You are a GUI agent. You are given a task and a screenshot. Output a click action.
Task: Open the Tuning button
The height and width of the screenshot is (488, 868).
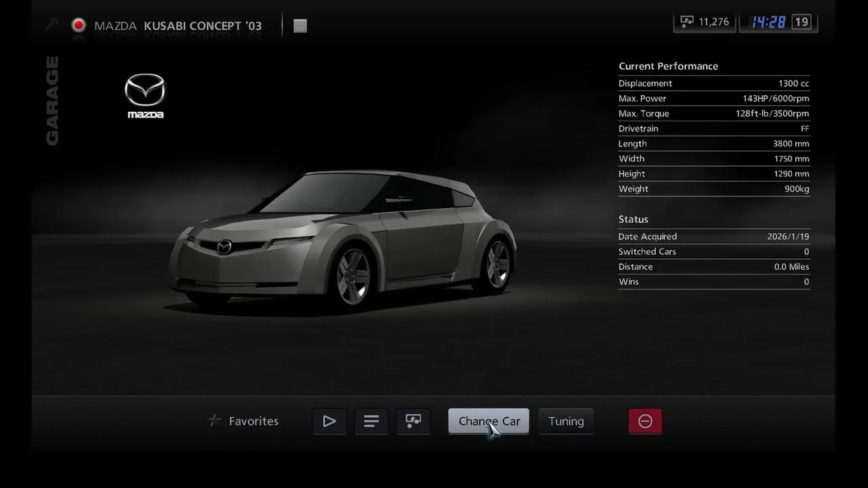coord(566,421)
